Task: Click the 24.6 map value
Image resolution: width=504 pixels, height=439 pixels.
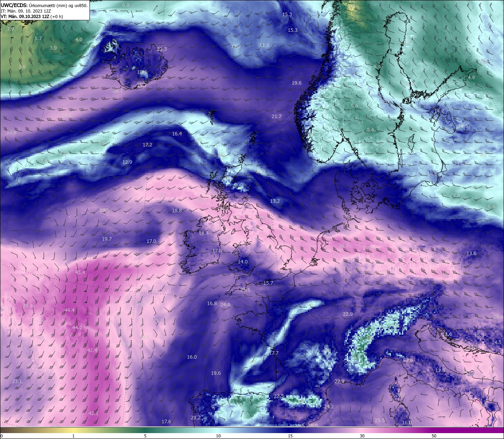Action: coord(225,305)
